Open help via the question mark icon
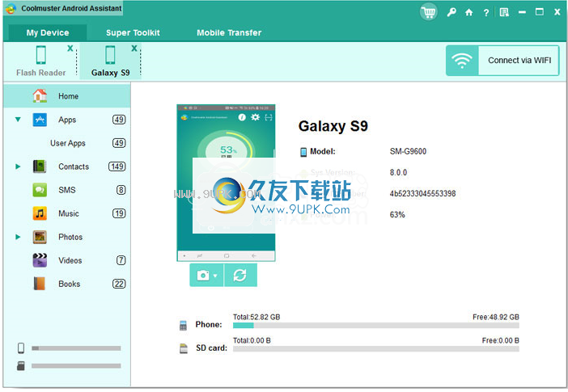 tap(486, 13)
